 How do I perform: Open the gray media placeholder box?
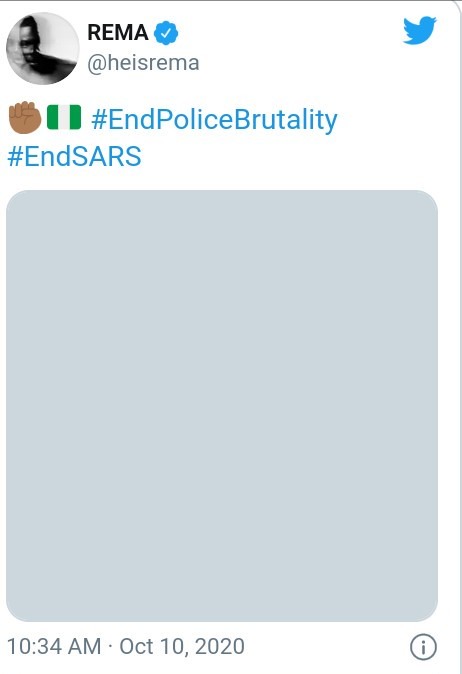click(222, 406)
